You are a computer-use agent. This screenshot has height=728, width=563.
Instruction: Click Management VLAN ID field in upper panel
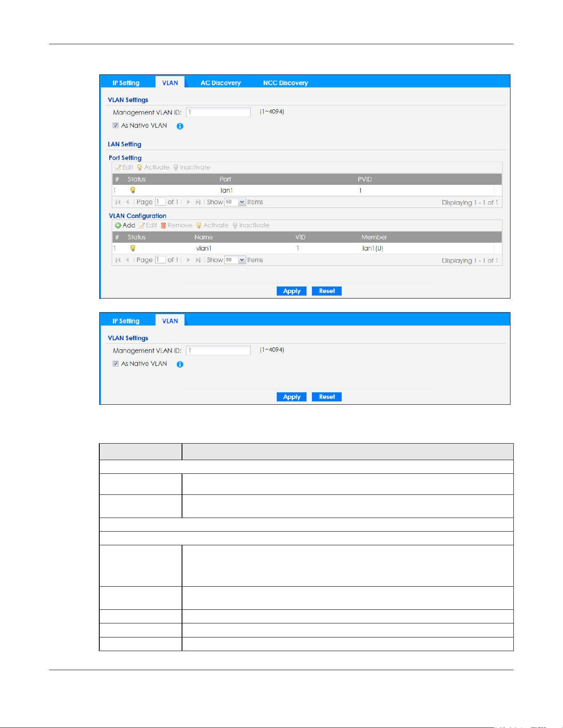218,112
